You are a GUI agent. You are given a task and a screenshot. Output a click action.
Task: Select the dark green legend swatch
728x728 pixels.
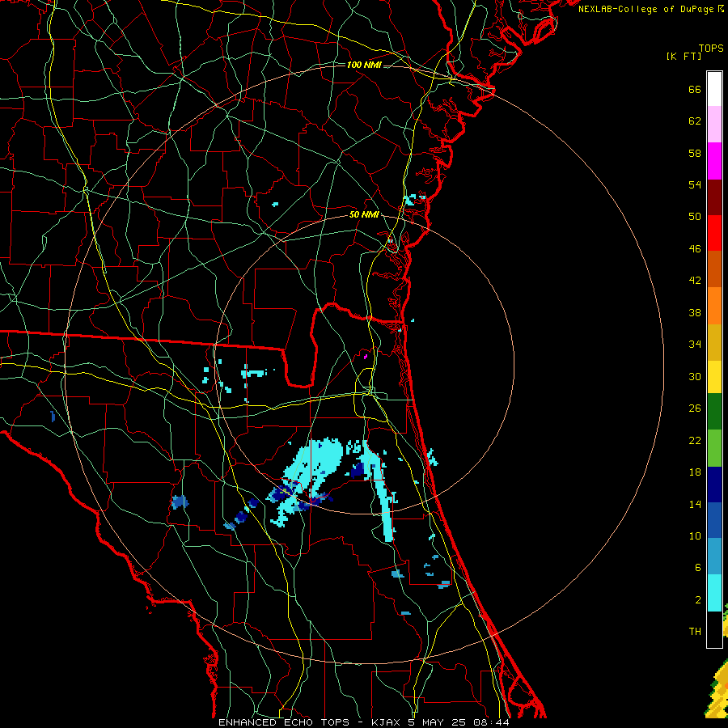714,412
